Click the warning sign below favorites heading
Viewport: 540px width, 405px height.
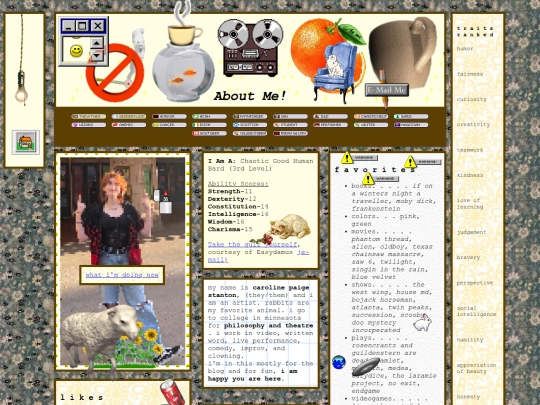tap(380, 179)
